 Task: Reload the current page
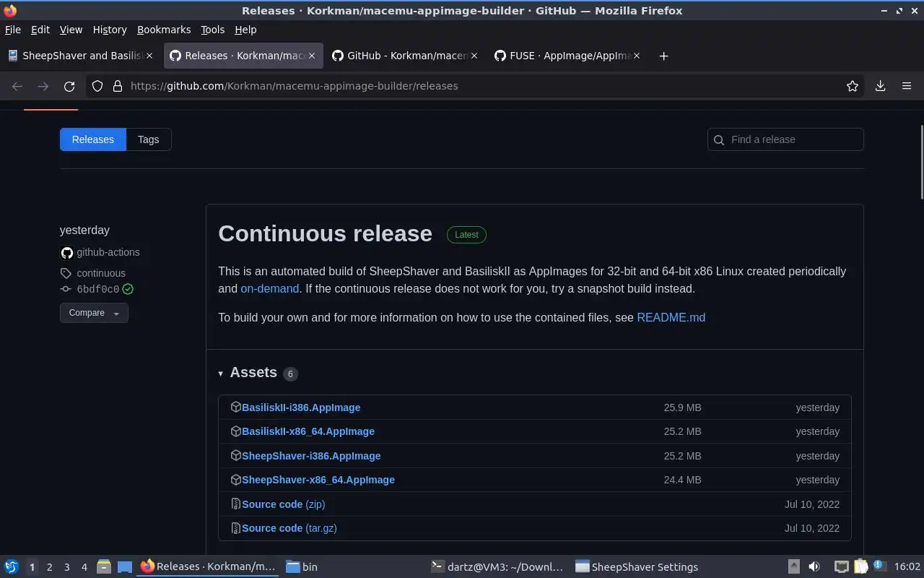click(x=69, y=86)
